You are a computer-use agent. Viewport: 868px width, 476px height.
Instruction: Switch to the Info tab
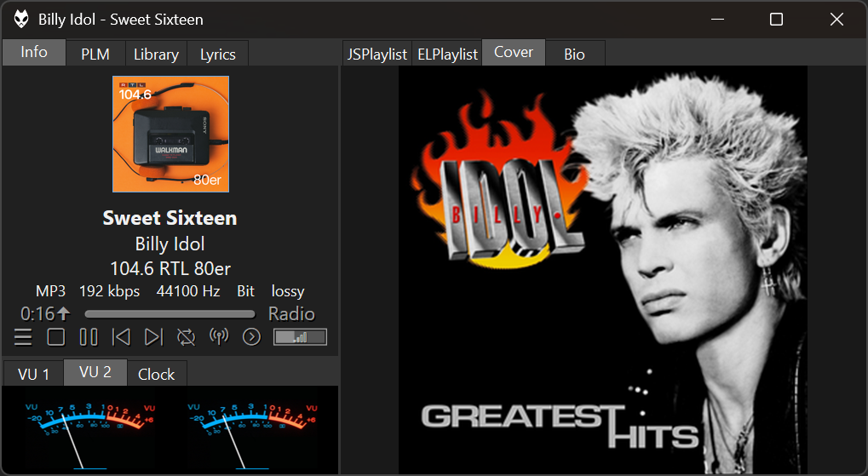34,52
